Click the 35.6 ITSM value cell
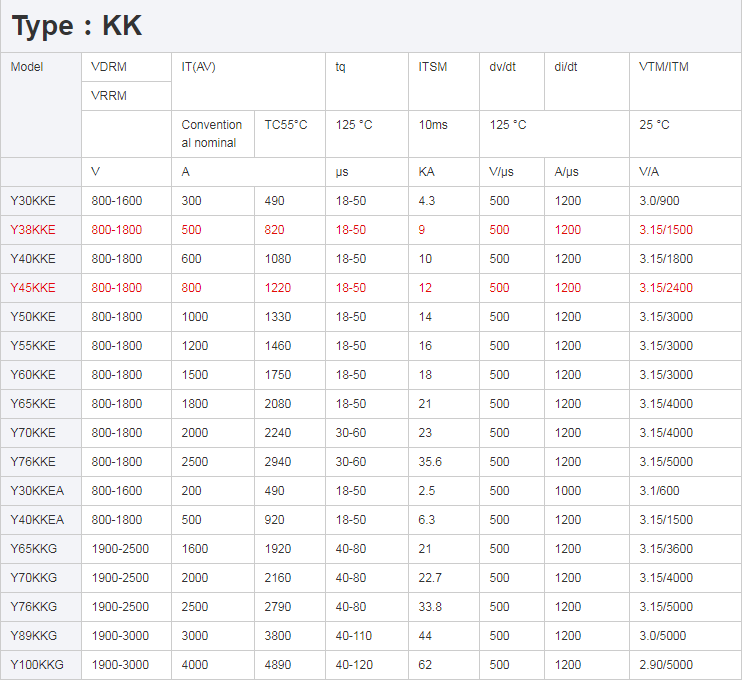 click(x=430, y=462)
